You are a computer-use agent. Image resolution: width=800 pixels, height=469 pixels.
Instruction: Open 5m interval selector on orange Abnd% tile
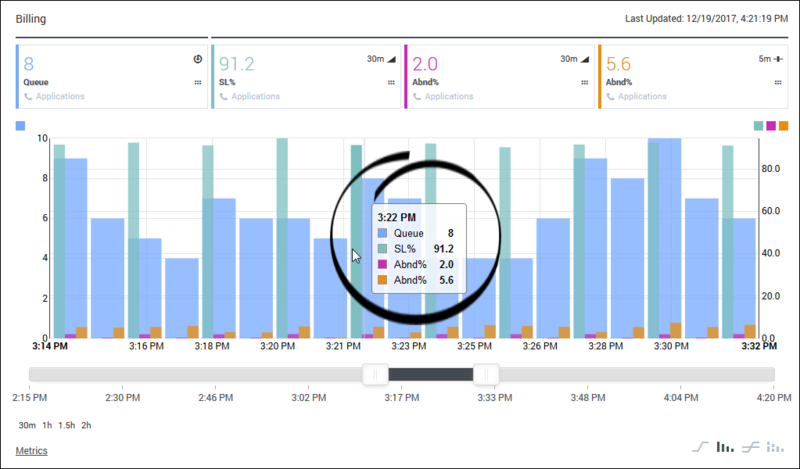770,59
